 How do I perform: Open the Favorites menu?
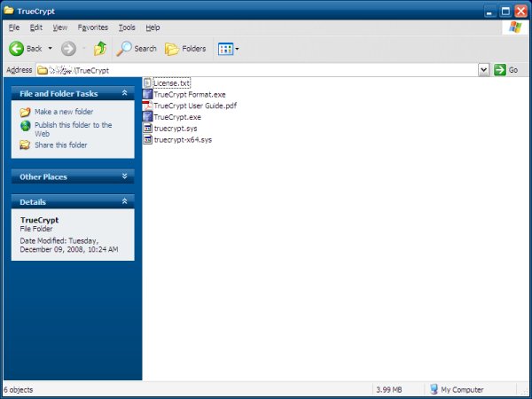pyautogui.click(x=93, y=27)
